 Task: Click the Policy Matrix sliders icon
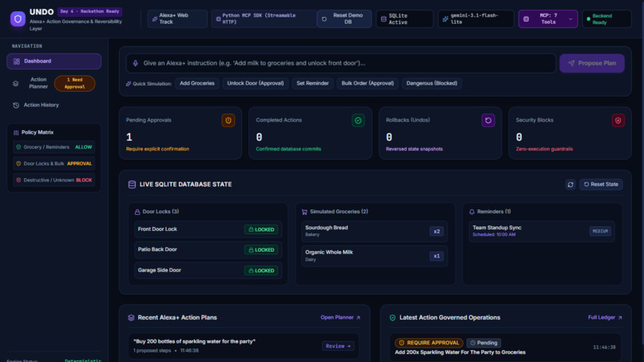[16, 133]
